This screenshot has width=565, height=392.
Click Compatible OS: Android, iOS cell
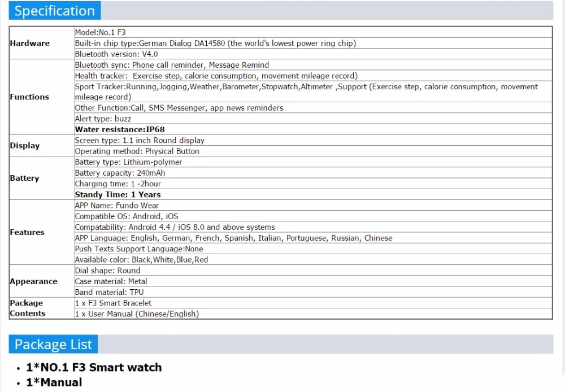314,216
